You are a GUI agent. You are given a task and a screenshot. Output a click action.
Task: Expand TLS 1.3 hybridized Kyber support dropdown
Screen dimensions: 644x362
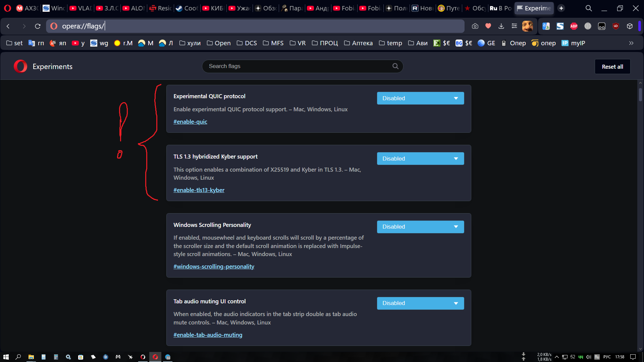tap(420, 159)
